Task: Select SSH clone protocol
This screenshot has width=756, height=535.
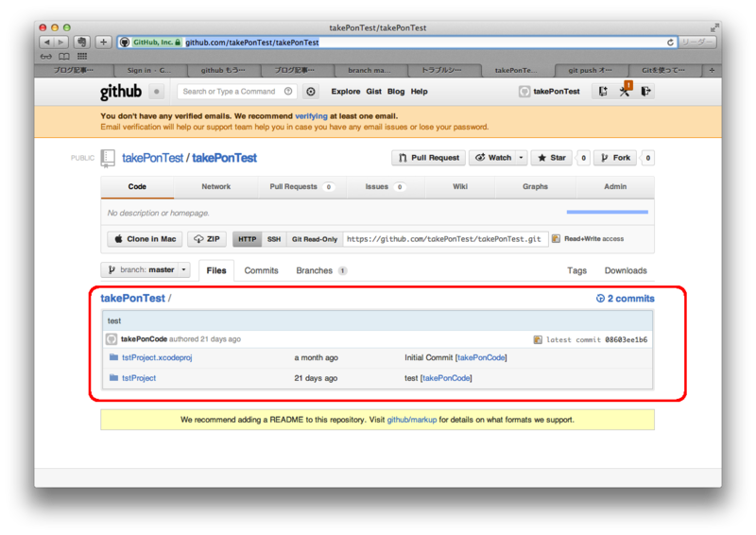Action: click(x=274, y=239)
